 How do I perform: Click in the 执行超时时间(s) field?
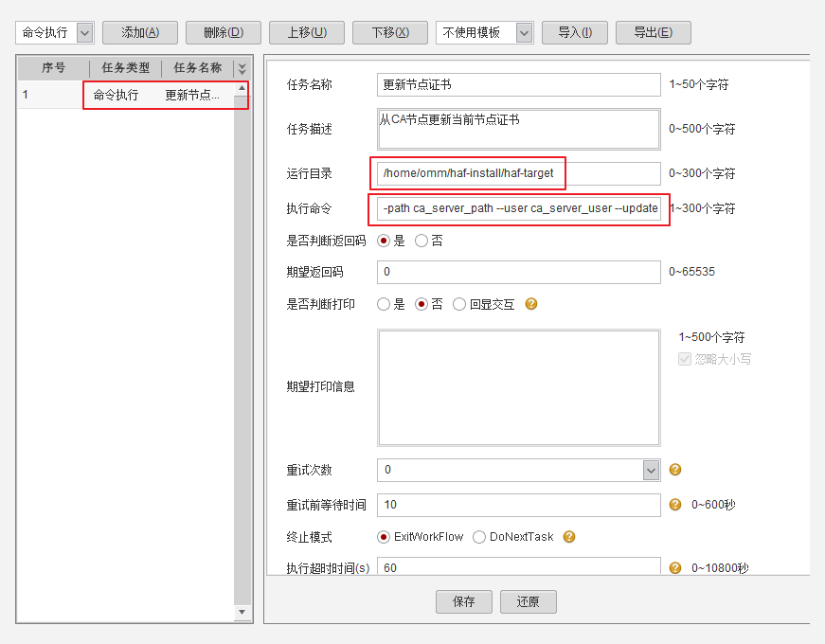coord(519,566)
